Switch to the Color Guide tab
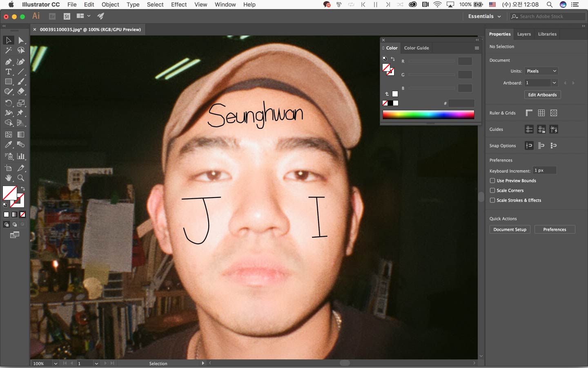This screenshot has height=368, width=588. (416, 48)
